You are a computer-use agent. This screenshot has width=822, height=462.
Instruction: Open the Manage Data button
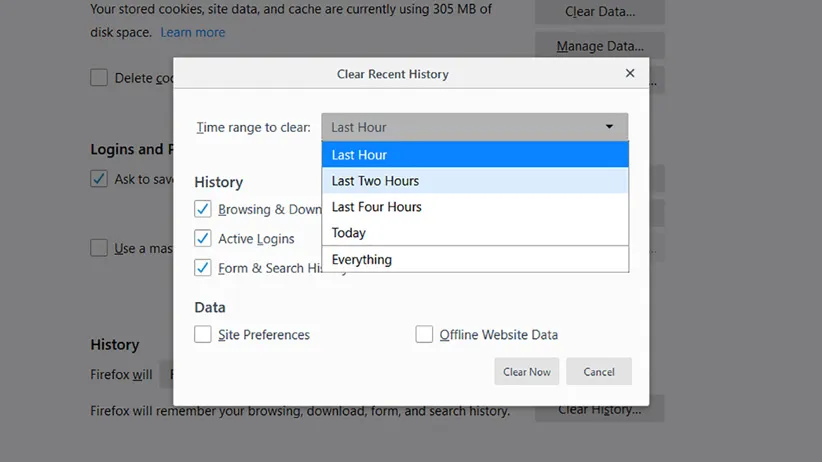tap(599, 45)
